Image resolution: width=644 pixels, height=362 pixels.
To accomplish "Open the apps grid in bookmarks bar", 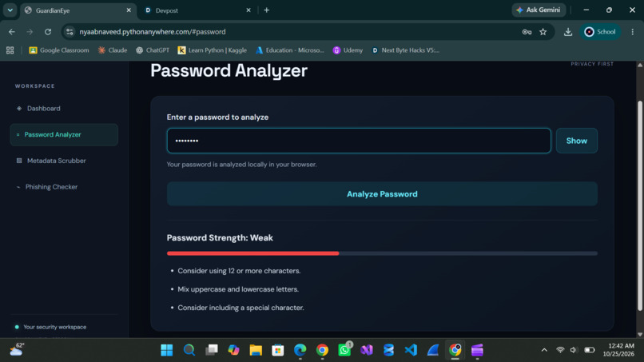I will coord(10,50).
